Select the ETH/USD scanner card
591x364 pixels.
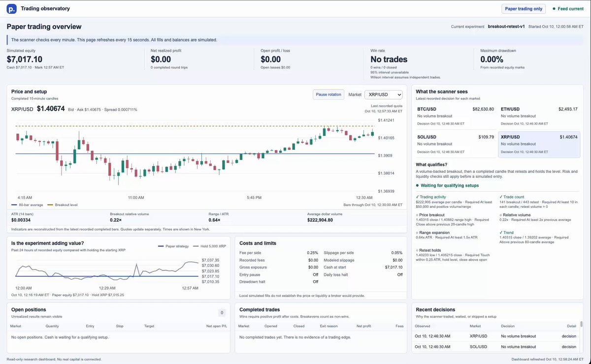point(539,115)
